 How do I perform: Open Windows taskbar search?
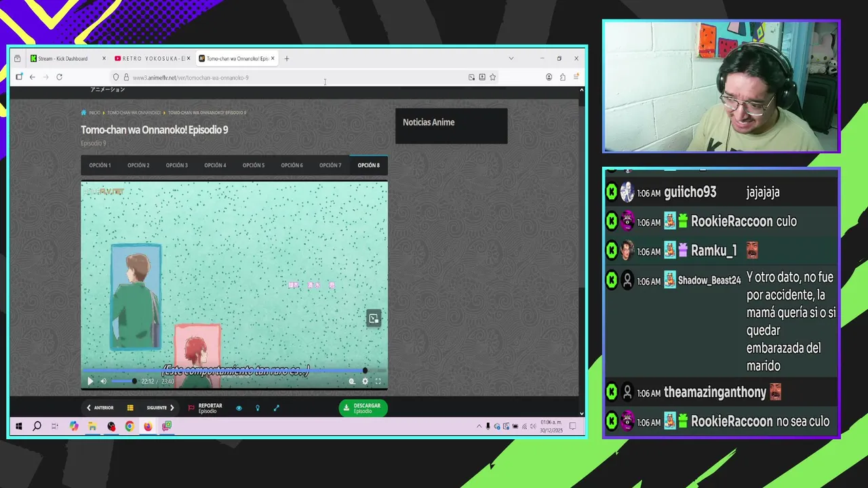[x=37, y=426]
